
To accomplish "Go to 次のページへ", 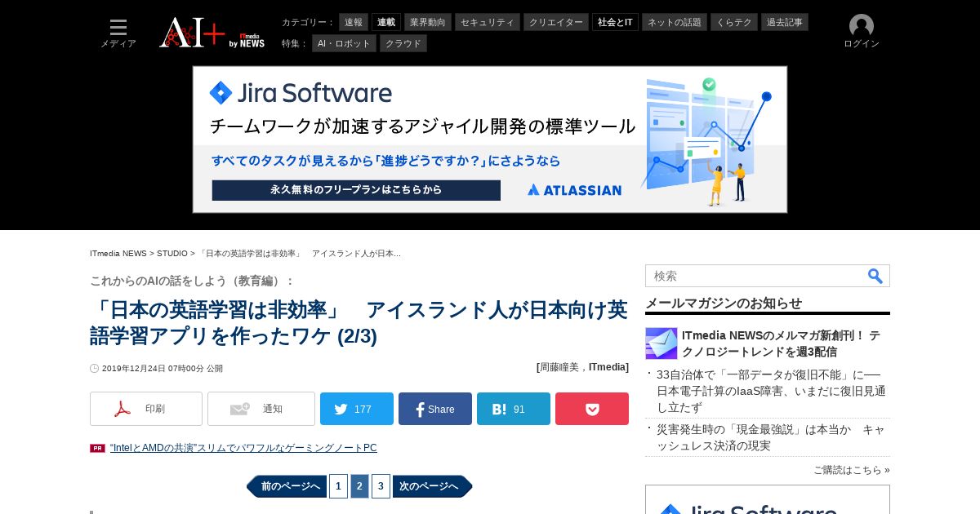I will click(433, 486).
